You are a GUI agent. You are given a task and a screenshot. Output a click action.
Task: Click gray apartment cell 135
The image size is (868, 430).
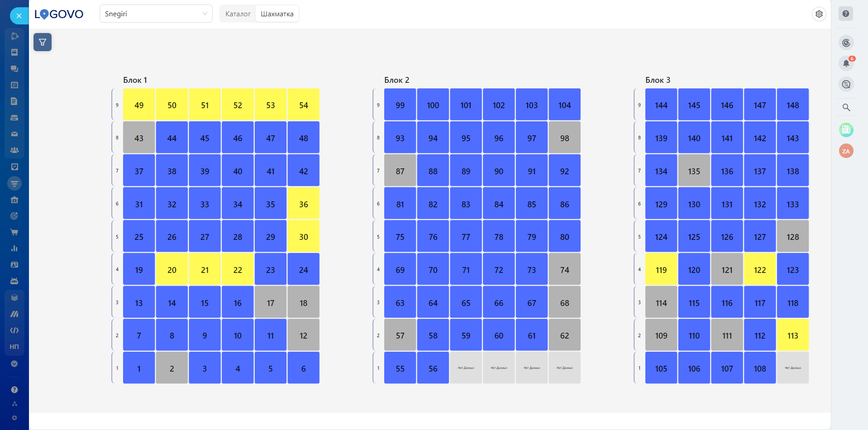click(694, 171)
